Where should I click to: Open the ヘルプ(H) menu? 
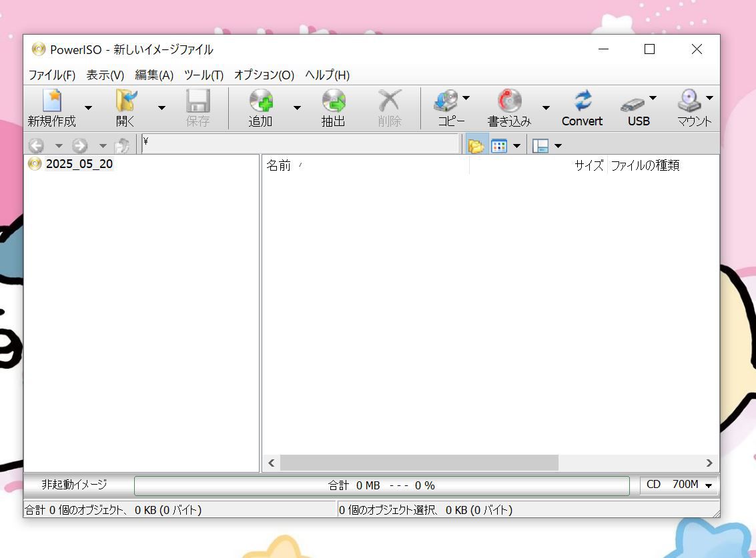tap(328, 75)
